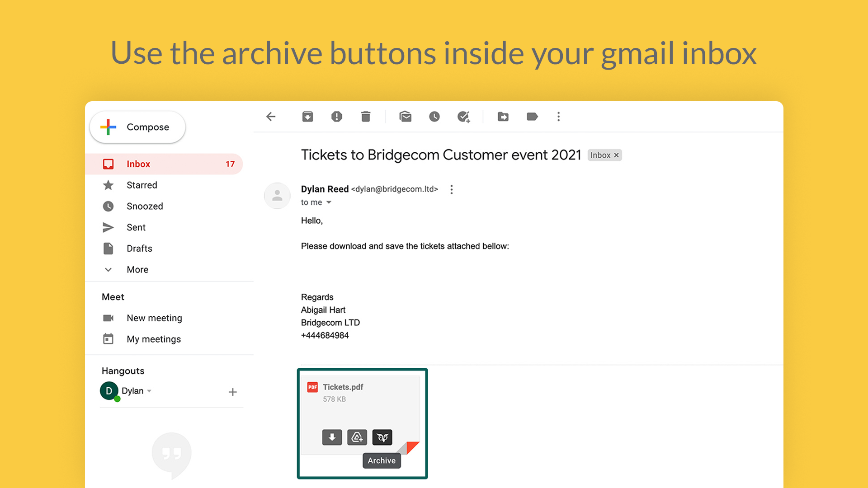The width and height of the screenshot is (868, 488).
Task: Click the more options three-dot menu on email
Action: (x=450, y=189)
